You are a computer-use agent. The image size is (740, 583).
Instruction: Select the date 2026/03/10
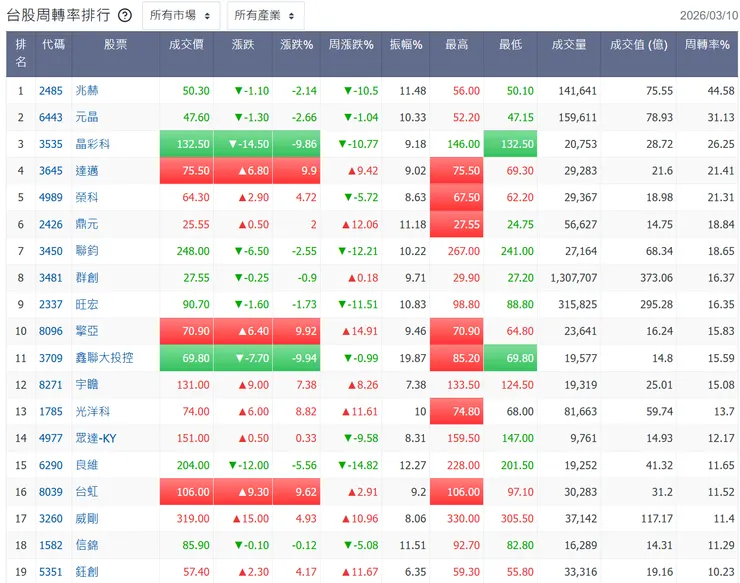click(708, 16)
